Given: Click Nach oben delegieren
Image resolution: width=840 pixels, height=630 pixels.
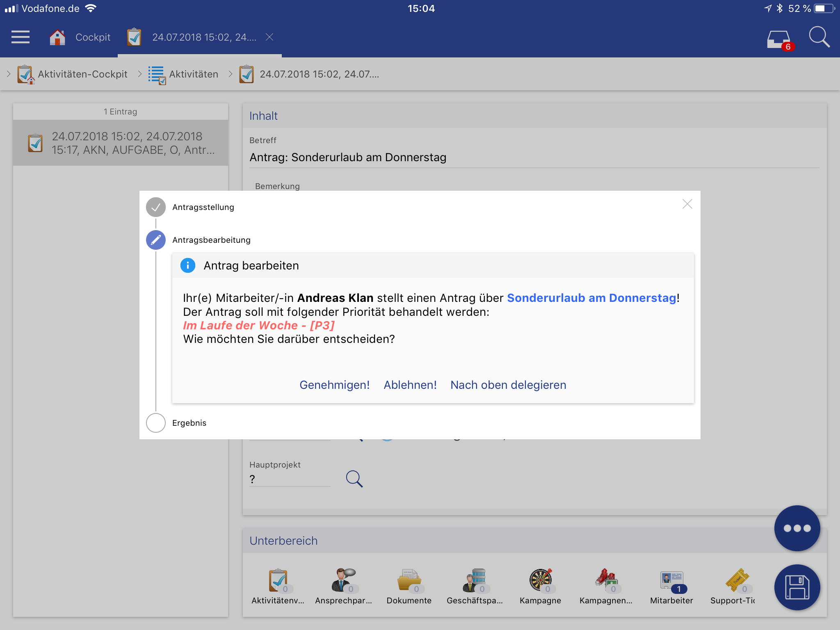Looking at the screenshot, I should [x=508, y=385].
